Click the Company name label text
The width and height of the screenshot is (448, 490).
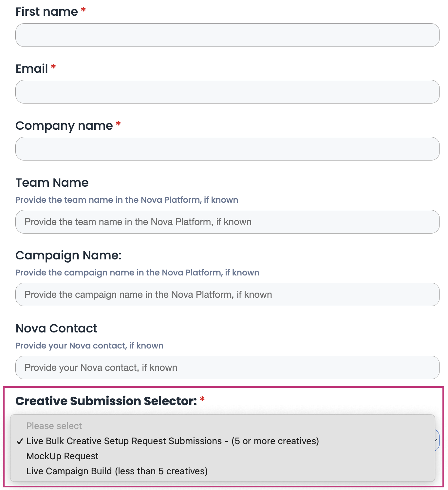pyautogui.click(x=64, y=126)
